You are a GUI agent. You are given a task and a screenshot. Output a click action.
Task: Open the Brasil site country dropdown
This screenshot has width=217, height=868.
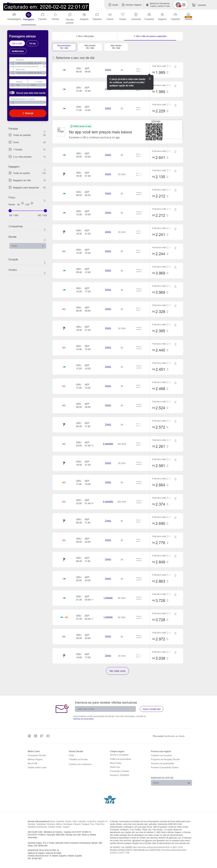tap(171, 783)
